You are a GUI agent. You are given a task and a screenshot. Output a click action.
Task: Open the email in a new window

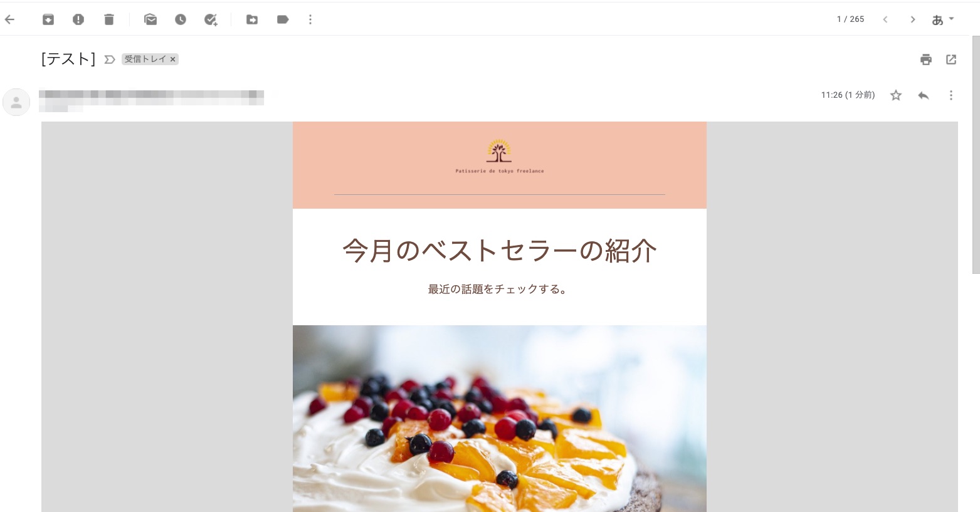[x=951, y=60]
